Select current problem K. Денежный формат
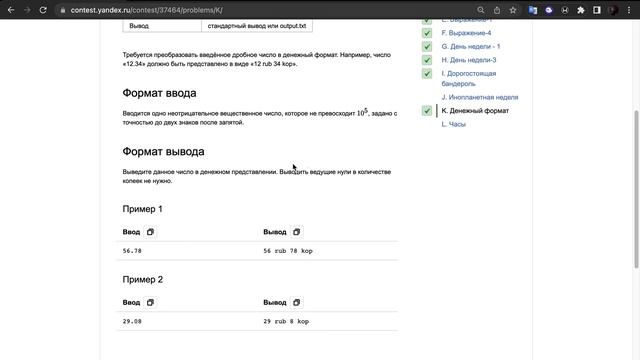The width and height of the screenshot is (640, 360). [475, 111]
